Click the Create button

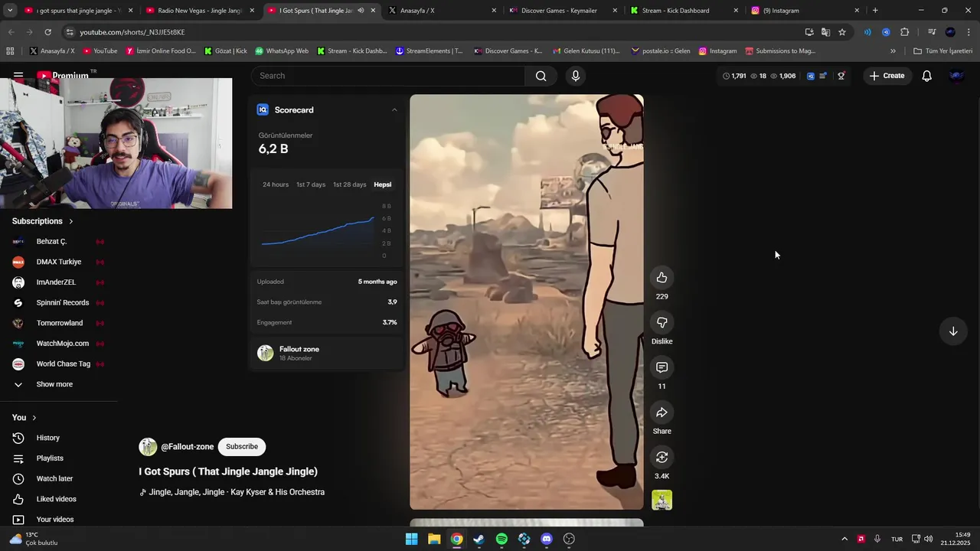click(887, 76)
